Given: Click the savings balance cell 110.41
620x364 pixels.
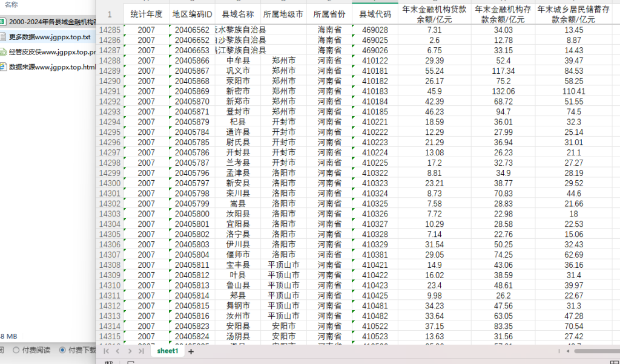Looking at the screenshot, I should click(x=574, y=91).
